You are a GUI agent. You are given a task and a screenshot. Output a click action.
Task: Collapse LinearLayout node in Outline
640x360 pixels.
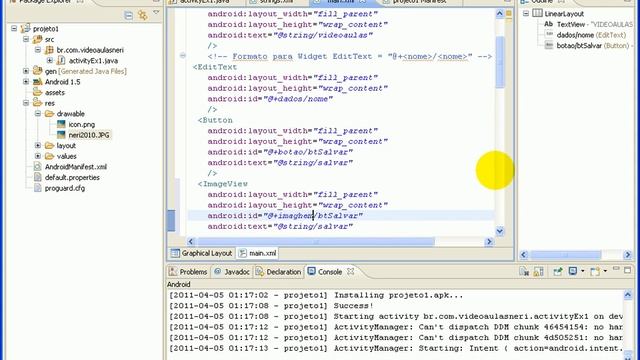(526, 13)
